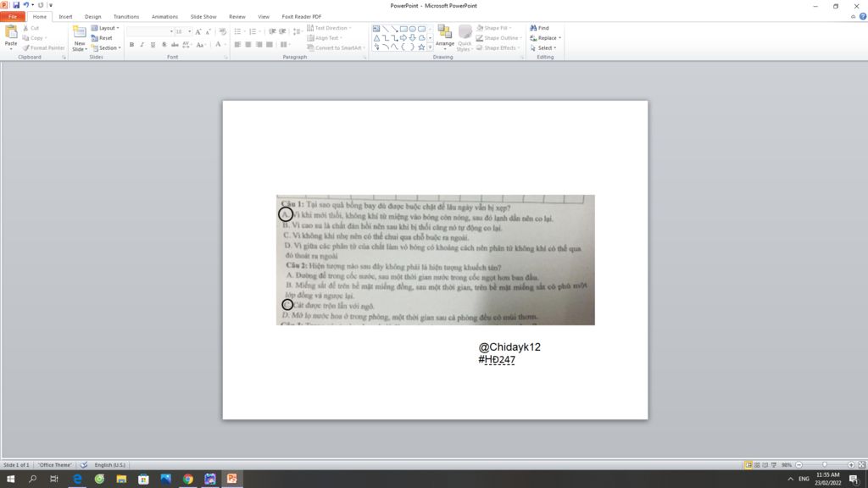Open the Columns dropdown
Viewport: 868px width, 488px height.
pos(285,45)
